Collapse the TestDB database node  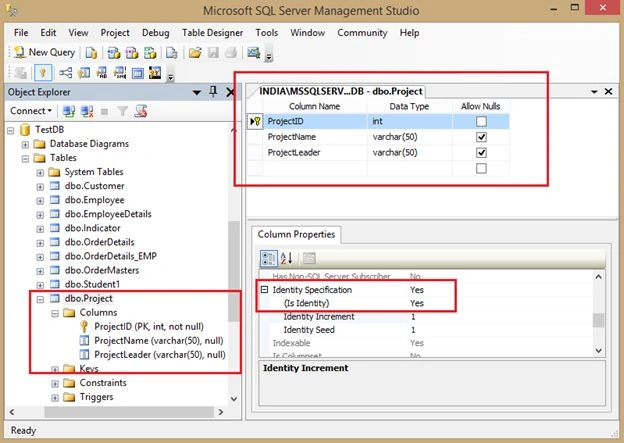[x=11, y=130]
